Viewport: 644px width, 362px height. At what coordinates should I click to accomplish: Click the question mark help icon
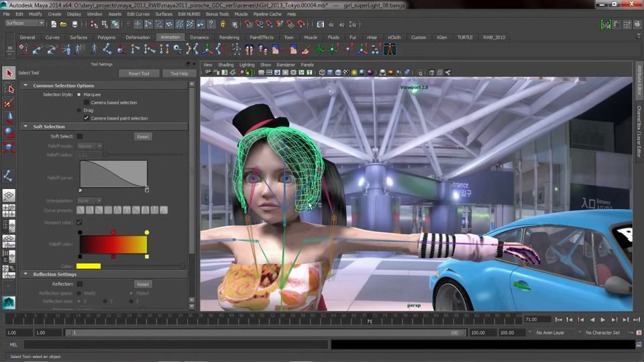click(211, 24)
